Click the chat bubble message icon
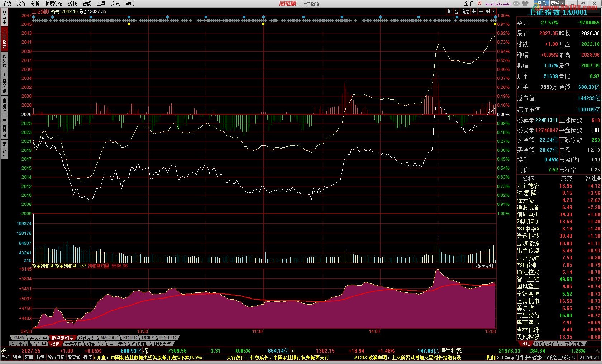Screen dimensions: 602x364 coord(516,4)
